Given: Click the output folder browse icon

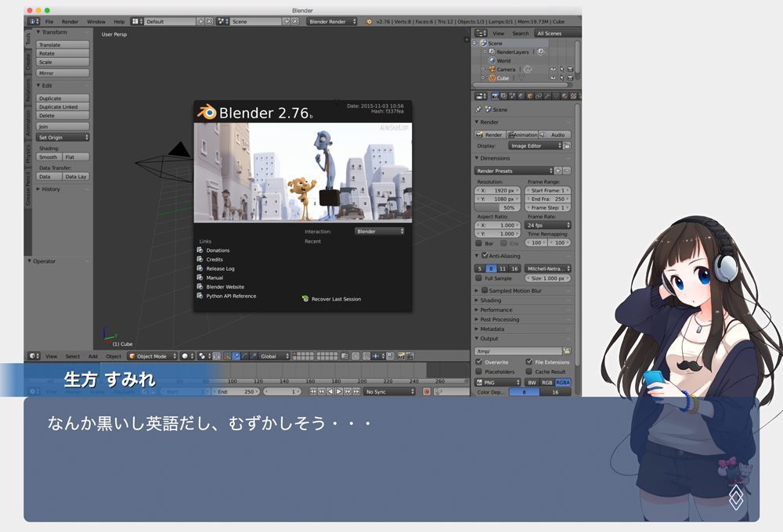Looking at the screenshot, I should tap(566, 350).
